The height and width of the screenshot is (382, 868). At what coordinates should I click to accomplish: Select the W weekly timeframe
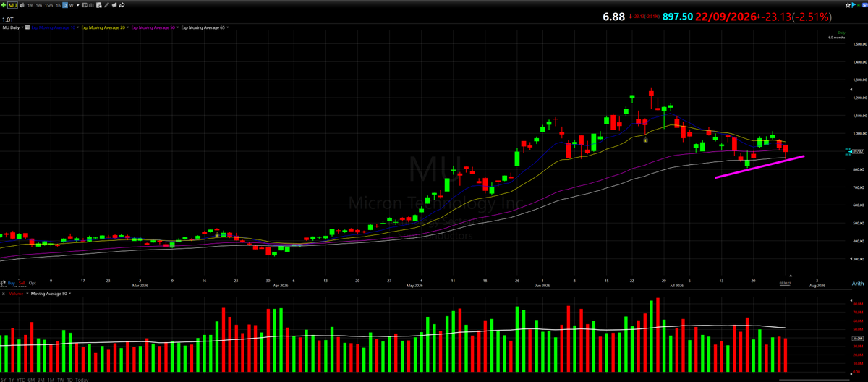72,5
